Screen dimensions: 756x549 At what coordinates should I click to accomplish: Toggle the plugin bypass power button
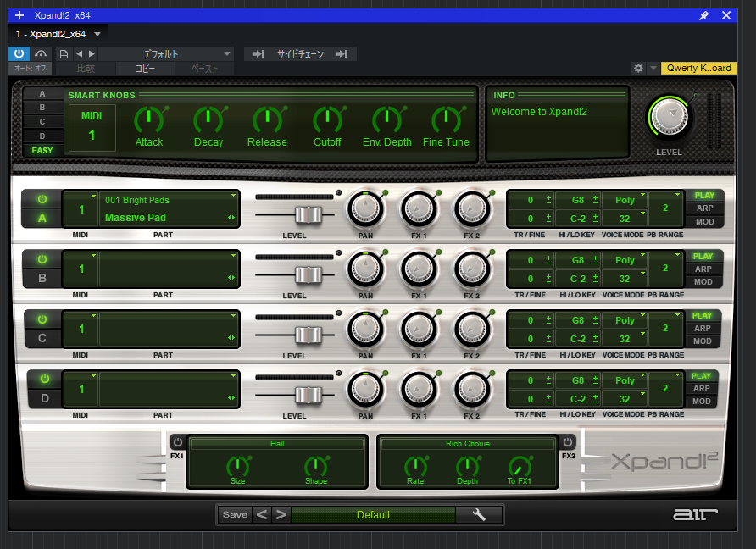click(19, 53)
